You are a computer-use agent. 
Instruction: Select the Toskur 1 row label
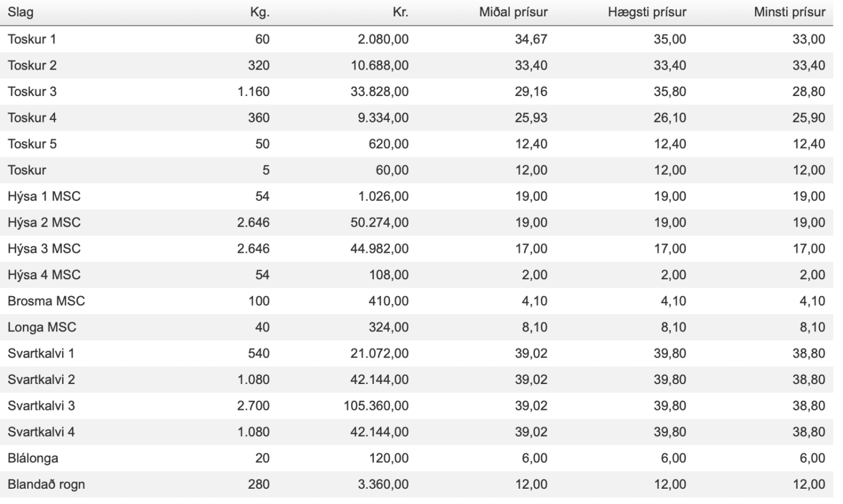32,39
